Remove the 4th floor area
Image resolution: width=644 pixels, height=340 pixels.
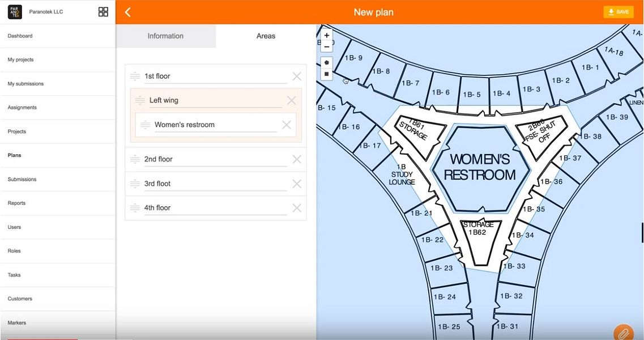click(297, 208)
